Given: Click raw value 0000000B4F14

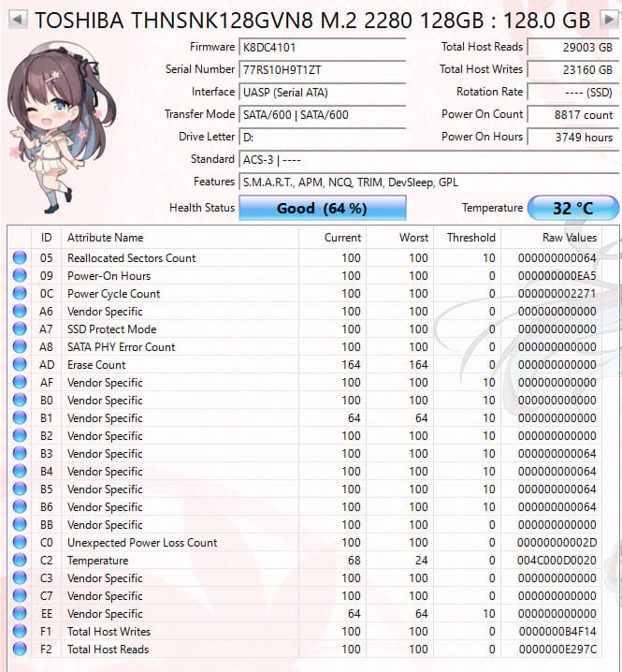Looking at the screenshot, I should [x=557, y=632].
